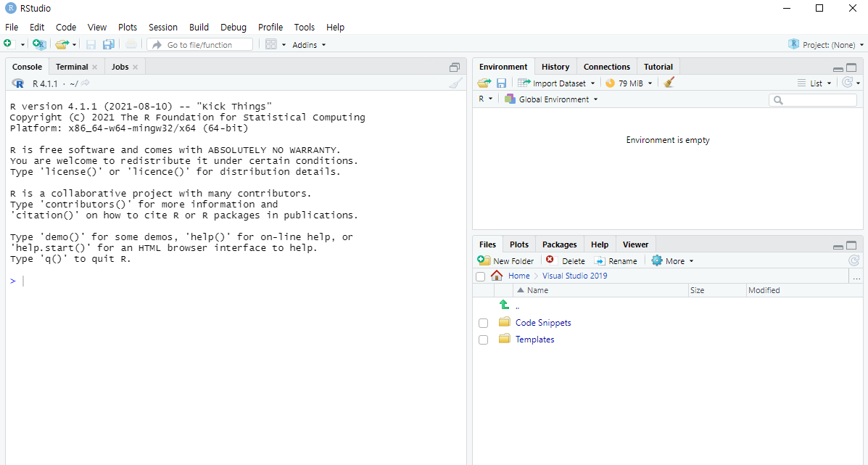Open the Debug menu
Viewport: 868px width, 465px height.
pos(233,27)
